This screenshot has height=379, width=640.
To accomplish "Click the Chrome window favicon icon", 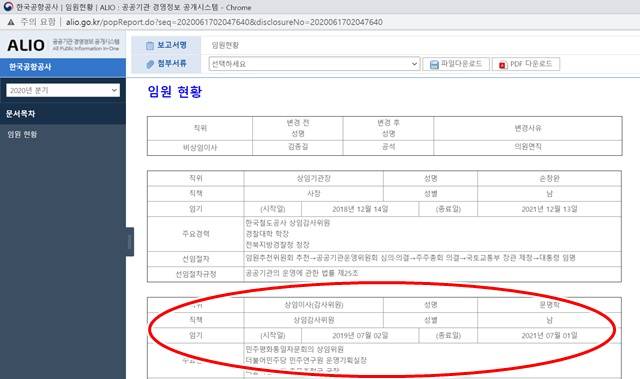I will tap(8, 7).
